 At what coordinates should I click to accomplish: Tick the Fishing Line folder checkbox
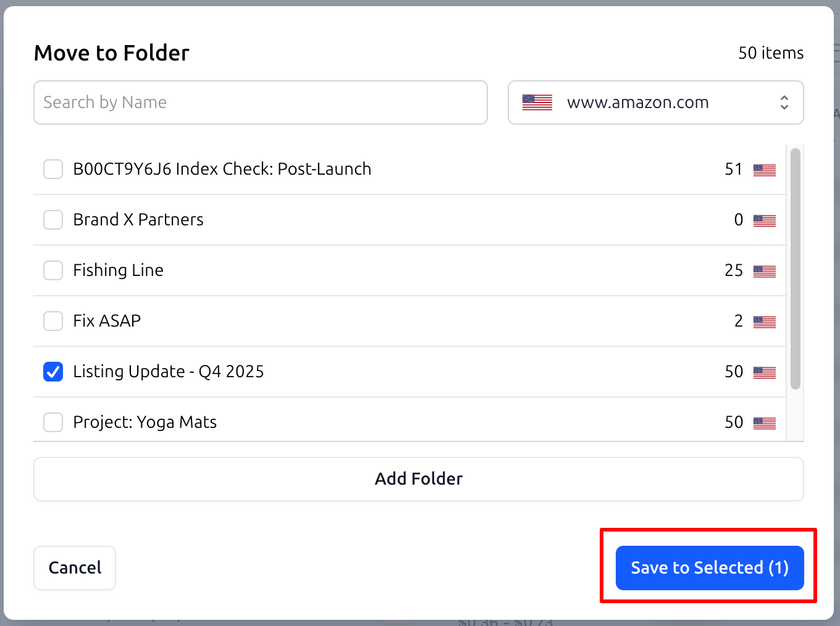click(x=53, y=270)
